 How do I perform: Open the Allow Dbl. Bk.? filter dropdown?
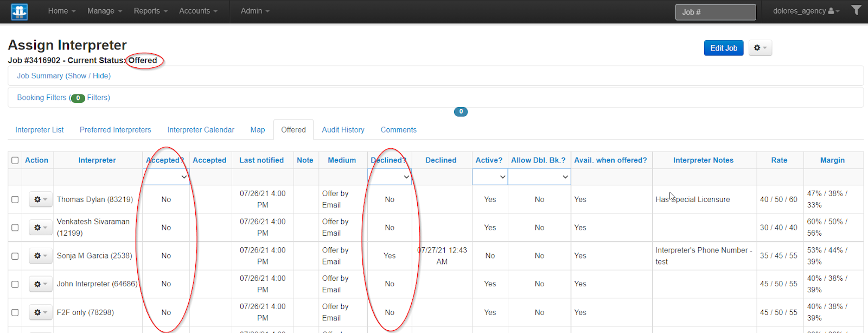tap(539, 177)
